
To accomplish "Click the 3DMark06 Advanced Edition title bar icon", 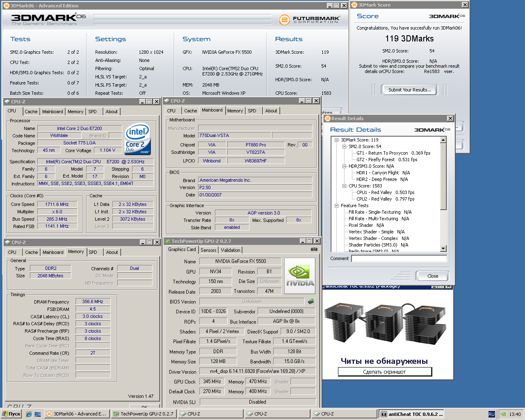I will click(6, 5).
